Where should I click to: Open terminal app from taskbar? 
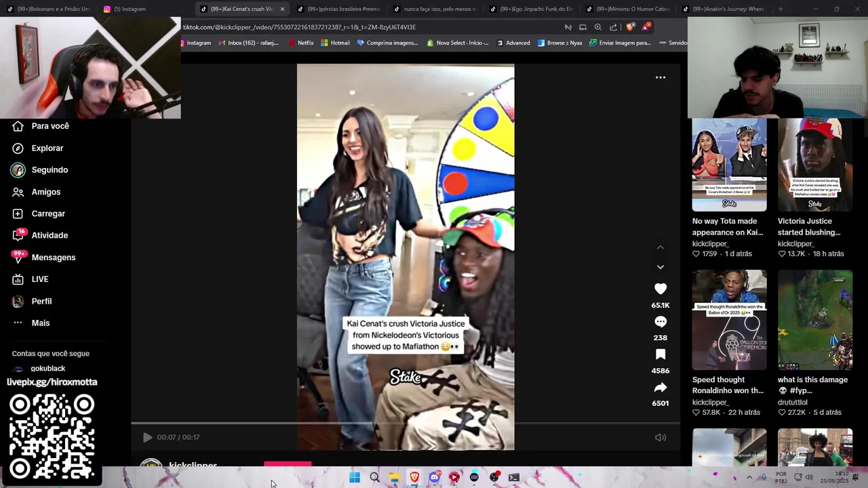tap(514, 478)
